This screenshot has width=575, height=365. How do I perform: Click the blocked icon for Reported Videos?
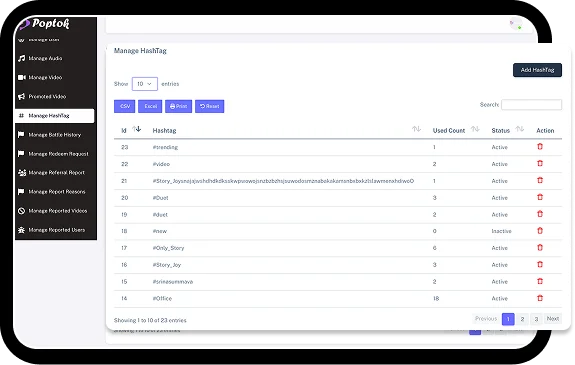tap(21, 211)
